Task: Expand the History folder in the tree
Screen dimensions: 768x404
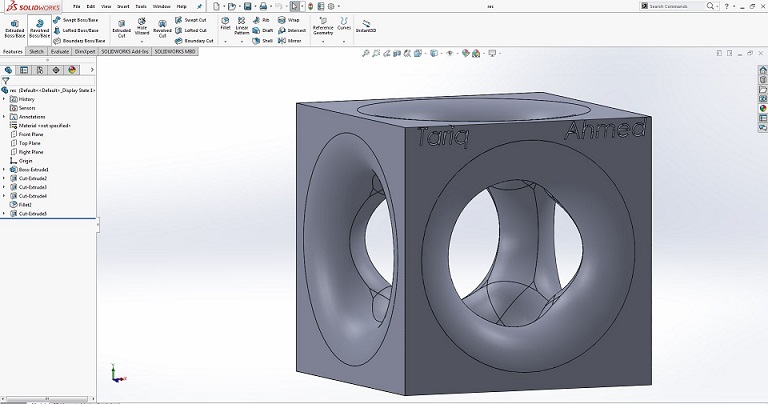Action: 4,99
